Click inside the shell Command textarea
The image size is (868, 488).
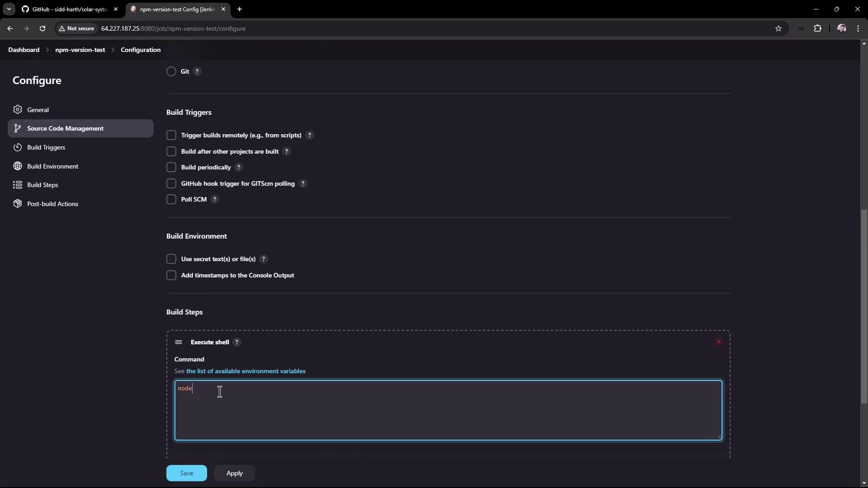tap(448, 410)
